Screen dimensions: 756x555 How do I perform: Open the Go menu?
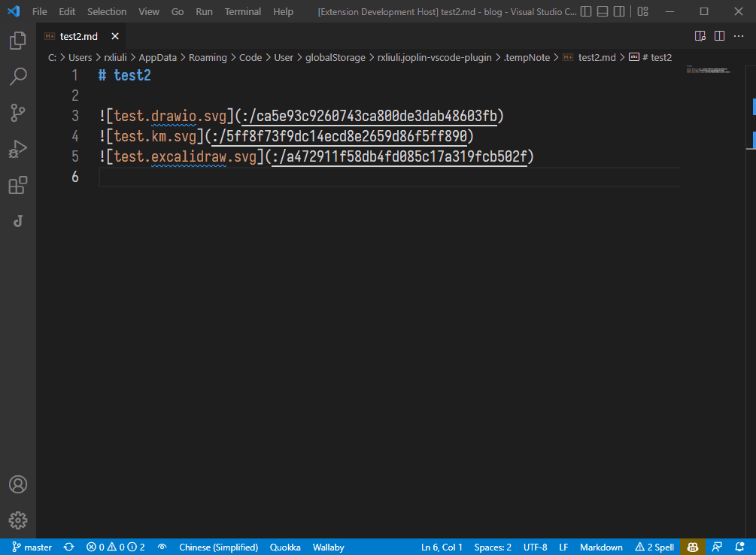point(178,11)
